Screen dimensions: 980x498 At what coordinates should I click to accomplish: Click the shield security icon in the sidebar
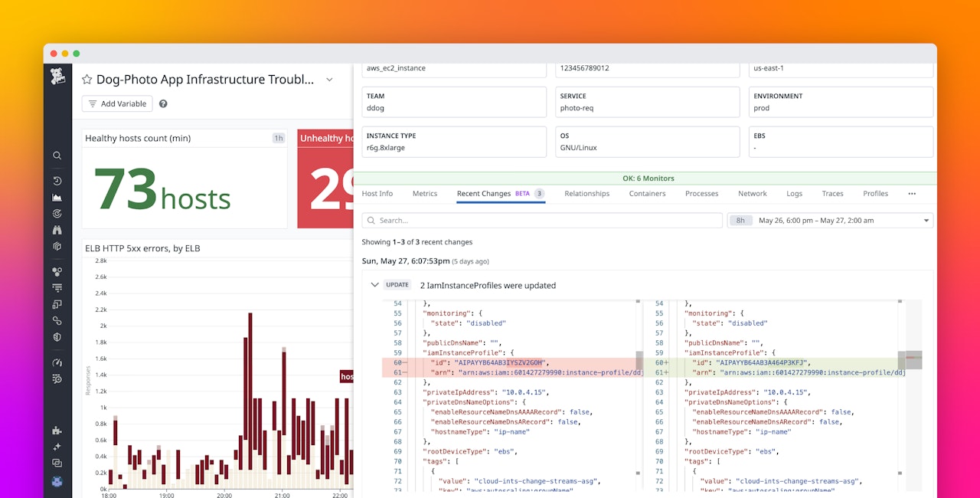57,337
